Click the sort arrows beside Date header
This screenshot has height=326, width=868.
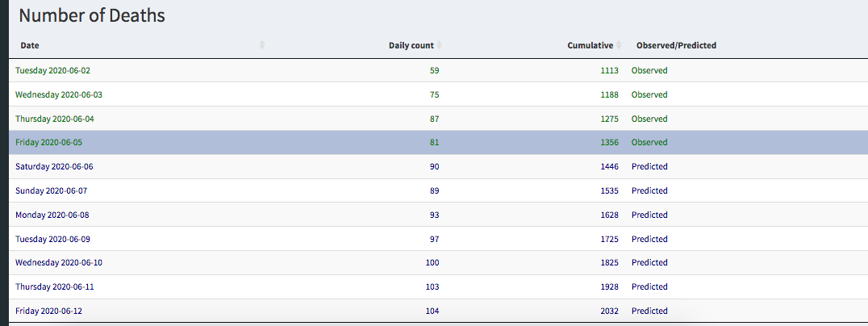coord(262,45)
